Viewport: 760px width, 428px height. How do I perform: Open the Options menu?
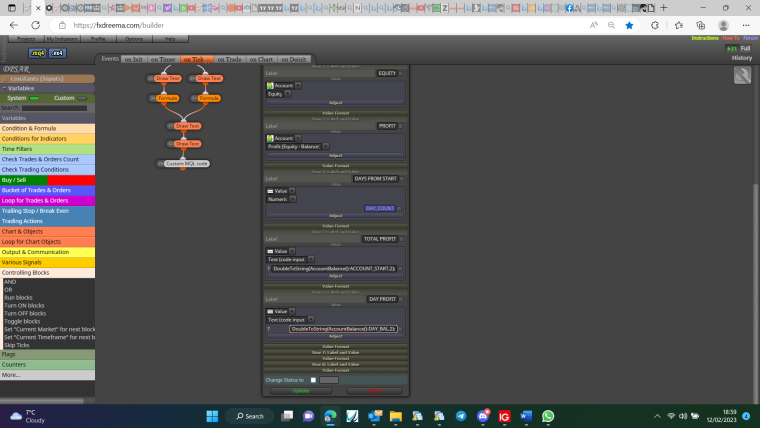(134, 39)
